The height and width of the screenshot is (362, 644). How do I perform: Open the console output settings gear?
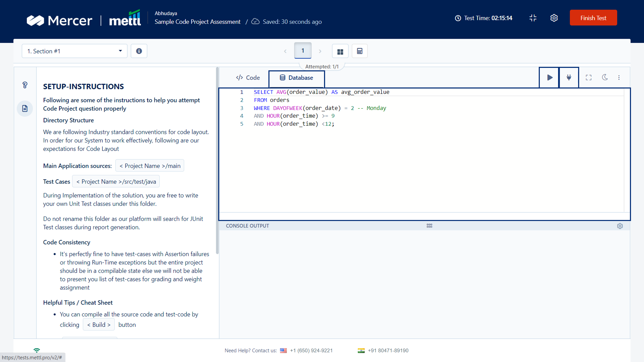[620, 226]
